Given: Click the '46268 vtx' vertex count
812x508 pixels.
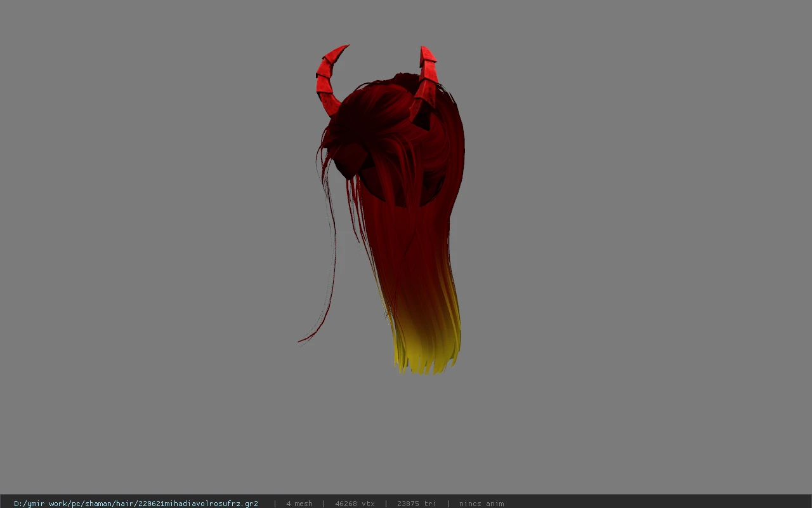Looking at the screenshot, I should (x=355, y=504).
